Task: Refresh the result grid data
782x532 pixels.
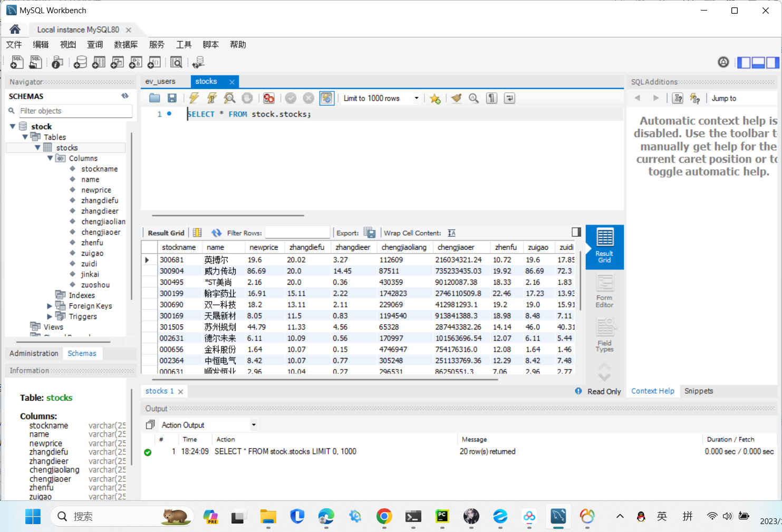Action: coord(216,233)
